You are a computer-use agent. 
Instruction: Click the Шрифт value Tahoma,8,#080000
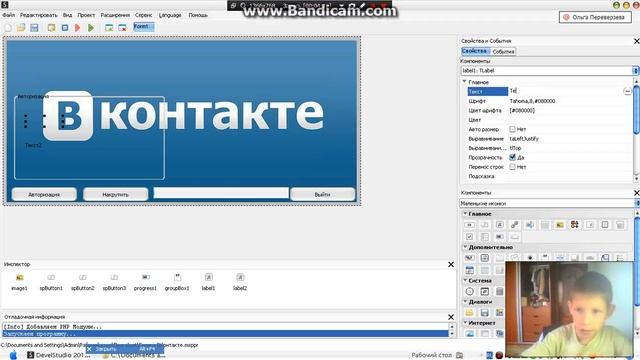(532, 101)
